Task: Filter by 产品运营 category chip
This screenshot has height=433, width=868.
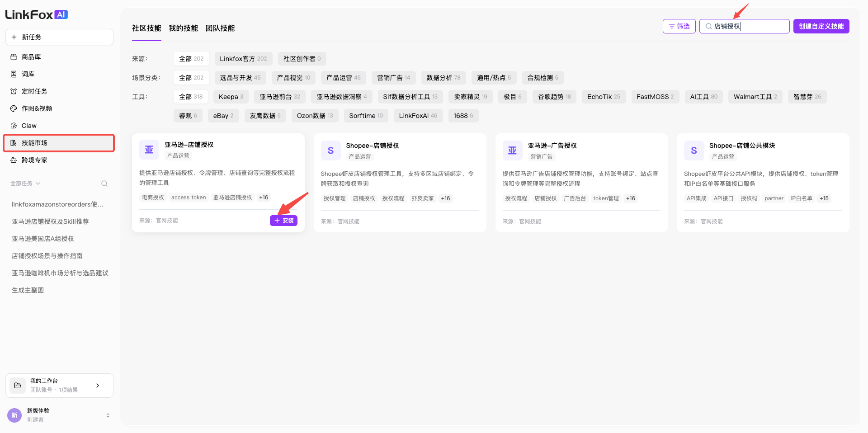Action: 344,78
